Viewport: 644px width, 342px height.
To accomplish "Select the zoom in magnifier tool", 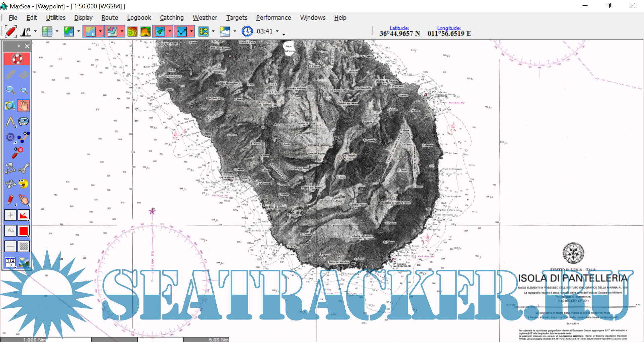I will coord(10,90).
